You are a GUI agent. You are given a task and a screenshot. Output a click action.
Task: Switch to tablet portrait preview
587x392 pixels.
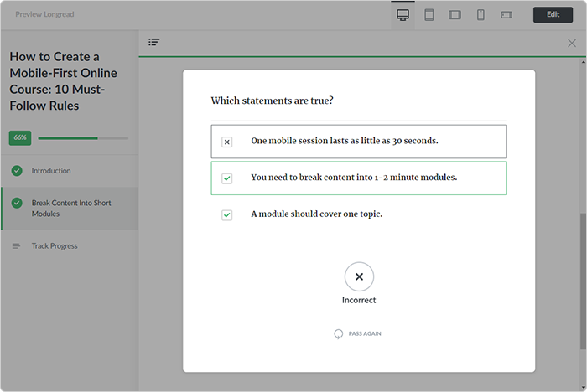click(x=429, y=15)
